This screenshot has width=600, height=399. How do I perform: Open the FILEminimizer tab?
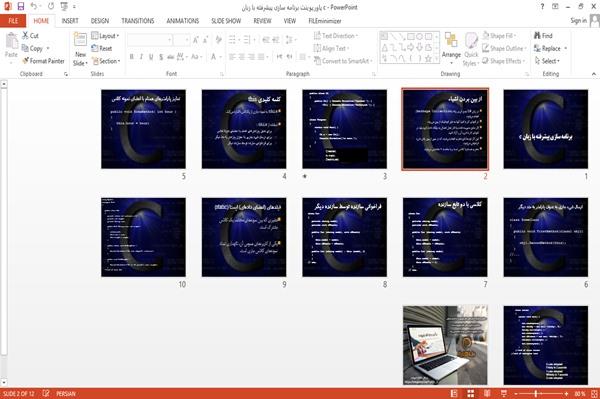pyautogui.click(x=325, y=21)
